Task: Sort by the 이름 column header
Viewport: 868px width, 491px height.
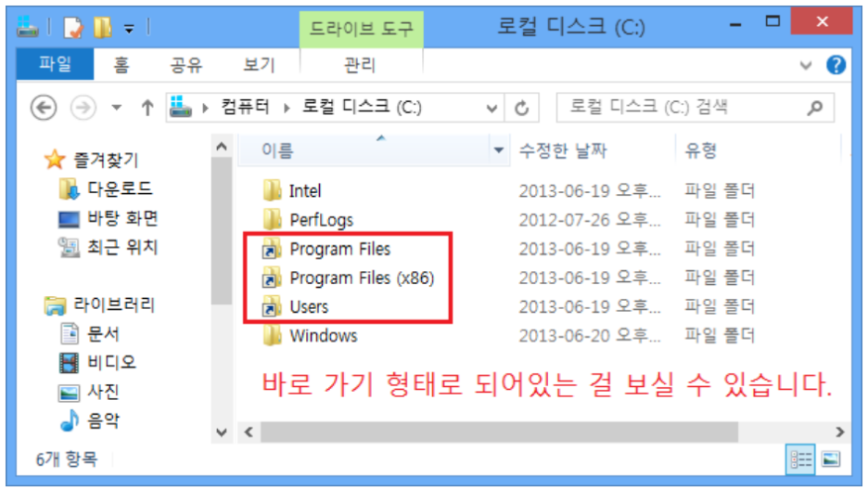Action: 364,150
